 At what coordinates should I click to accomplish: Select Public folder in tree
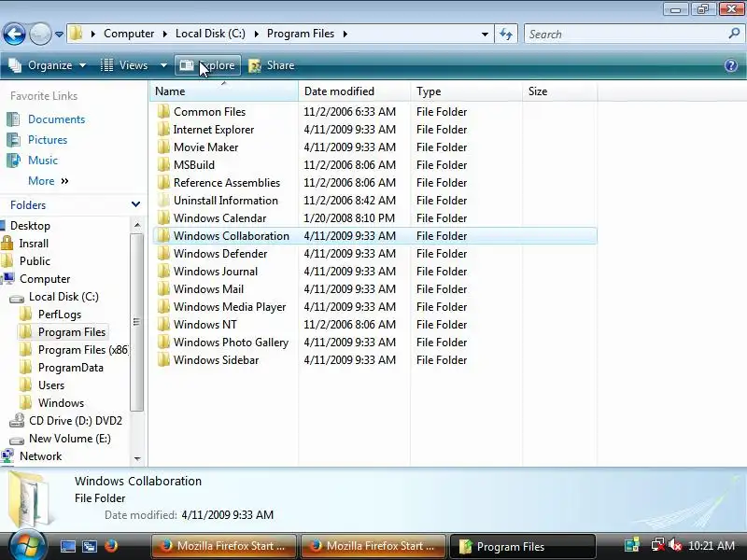tap(35, 261)
